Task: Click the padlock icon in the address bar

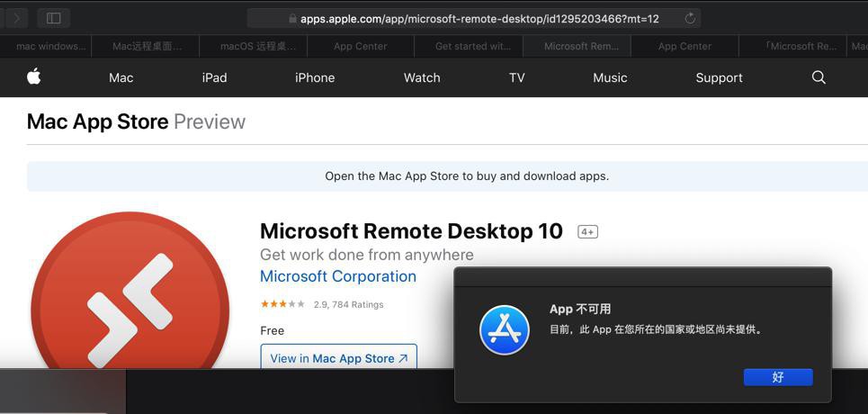Action: pos(293,18)
